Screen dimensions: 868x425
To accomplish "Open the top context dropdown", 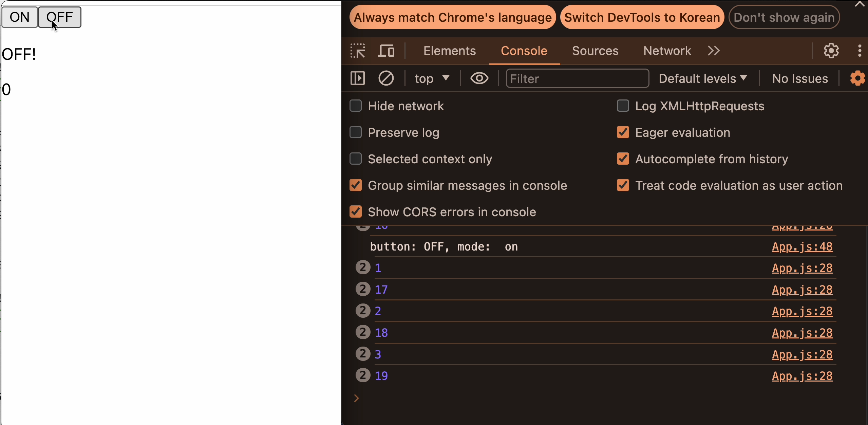I will click(432, 78).
